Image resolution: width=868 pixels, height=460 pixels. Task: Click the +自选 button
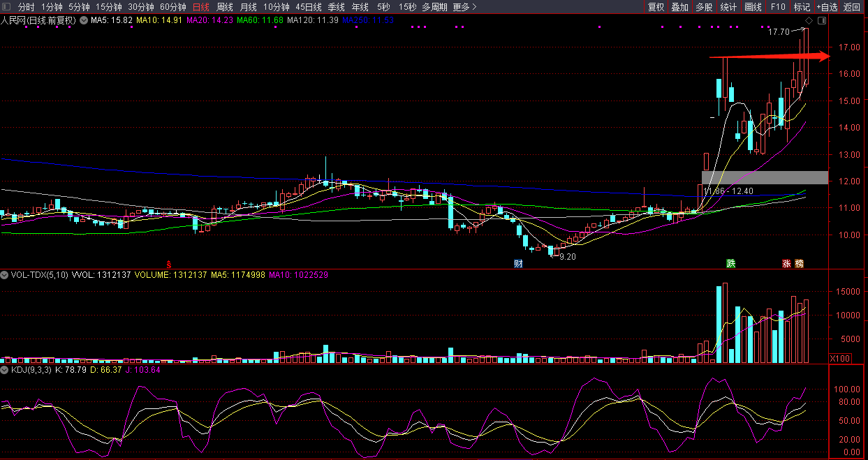[x=825, y=7]
